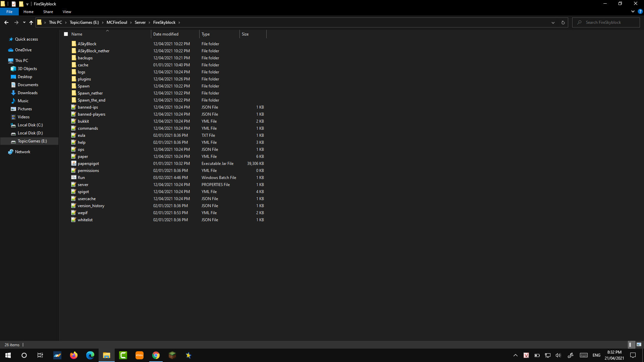Select the Run batch file
Viewport: 644px width, 362px height.
click(x=81, y=178)
